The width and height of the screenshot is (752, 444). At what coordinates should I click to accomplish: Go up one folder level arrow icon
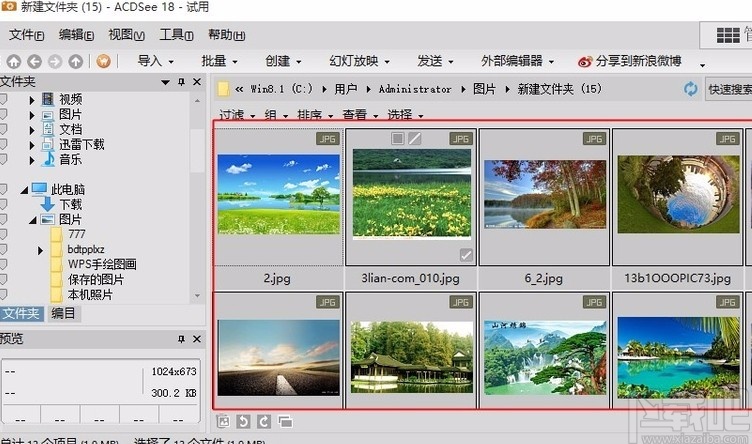click(x=75, y=61)
